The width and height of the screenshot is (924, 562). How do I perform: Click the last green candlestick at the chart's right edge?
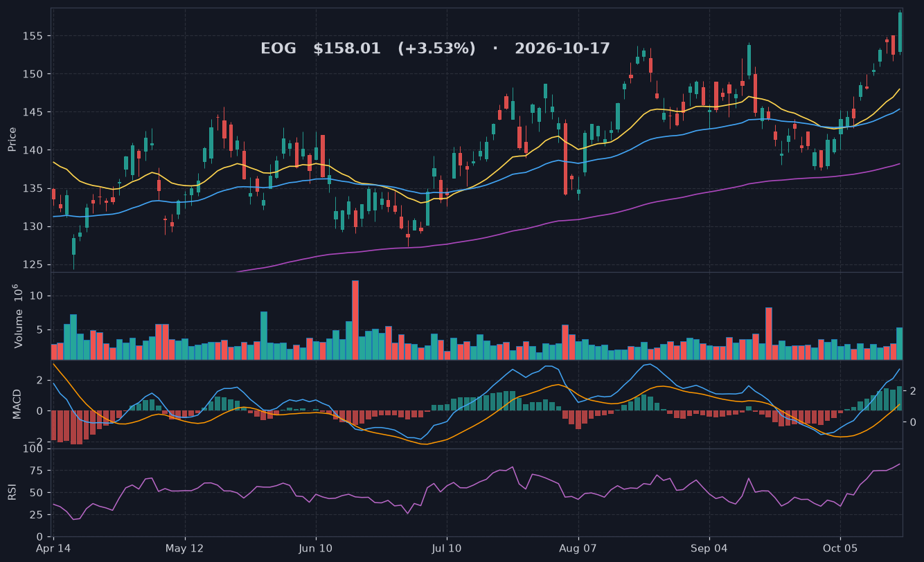[900, 32]
